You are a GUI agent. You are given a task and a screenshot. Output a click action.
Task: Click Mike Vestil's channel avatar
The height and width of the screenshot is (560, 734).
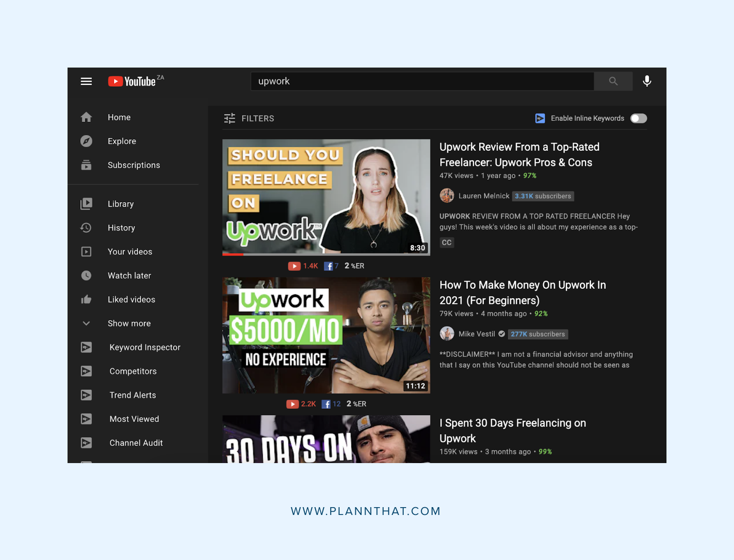click(447, 334)
